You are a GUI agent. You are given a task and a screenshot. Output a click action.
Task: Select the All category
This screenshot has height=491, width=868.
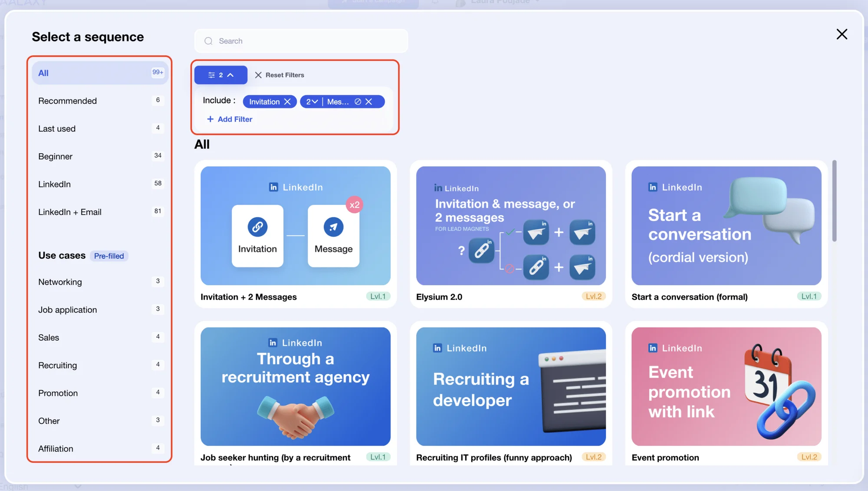point(100,73)
